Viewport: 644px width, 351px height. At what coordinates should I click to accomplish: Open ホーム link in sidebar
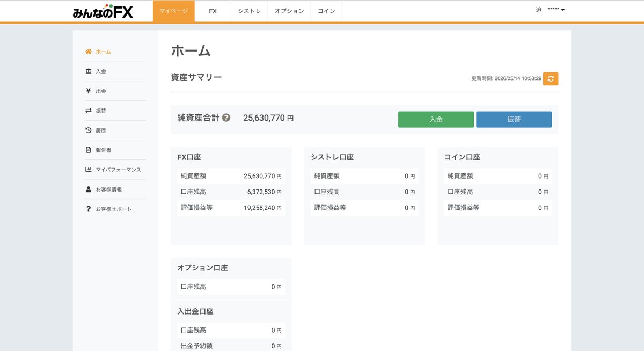(x=104, y=52)
